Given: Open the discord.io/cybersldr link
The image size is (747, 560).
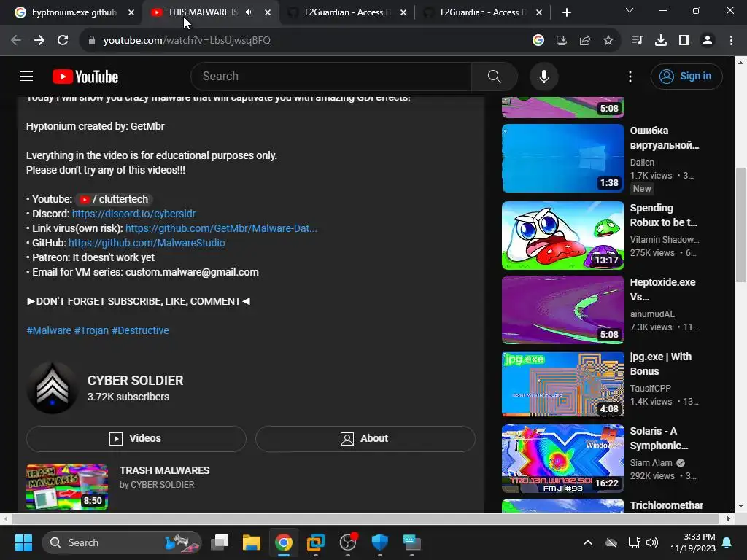Looking at the screenshot, I should (133, 214).
